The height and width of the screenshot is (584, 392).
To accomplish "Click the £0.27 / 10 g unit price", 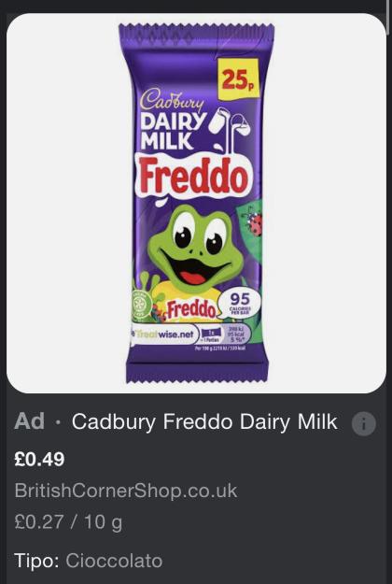I will coord(68,522).
